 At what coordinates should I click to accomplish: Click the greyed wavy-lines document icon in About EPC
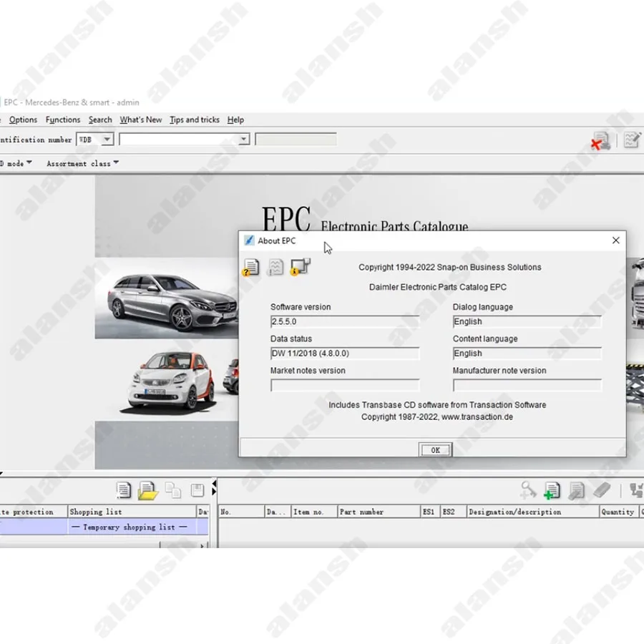coord(275,268)
